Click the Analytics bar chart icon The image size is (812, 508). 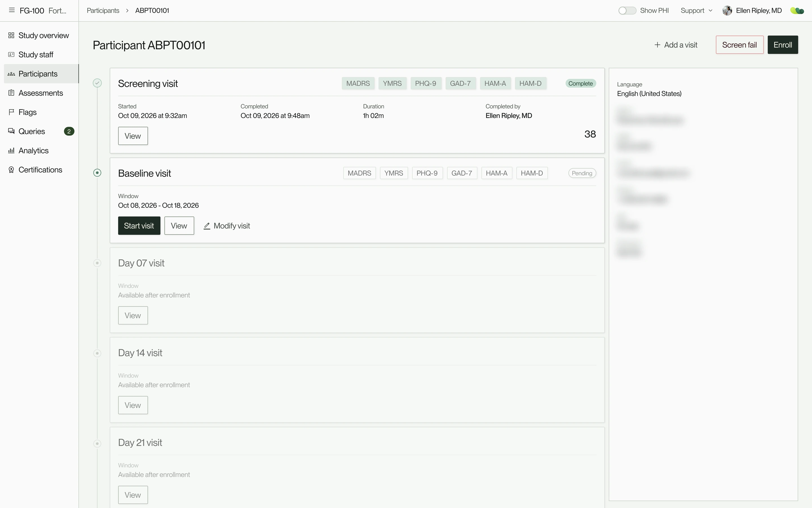tap(11, 150)
